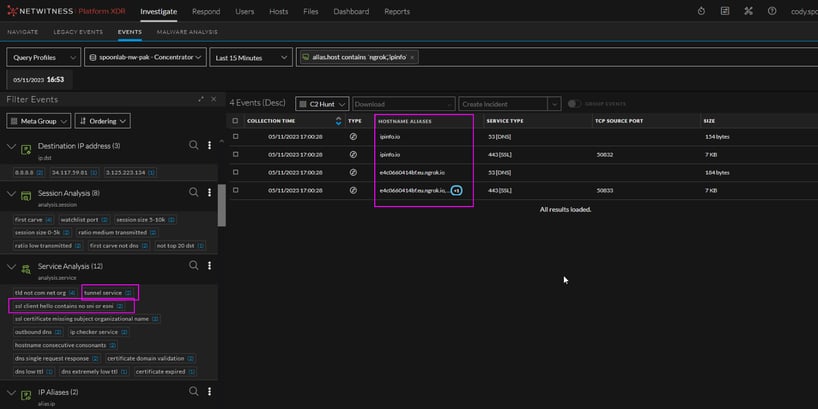The width and height of the screenshot is (818, 409).
Task: Select checkbox for first ipinfo.io event row
Action: point(235,136)
